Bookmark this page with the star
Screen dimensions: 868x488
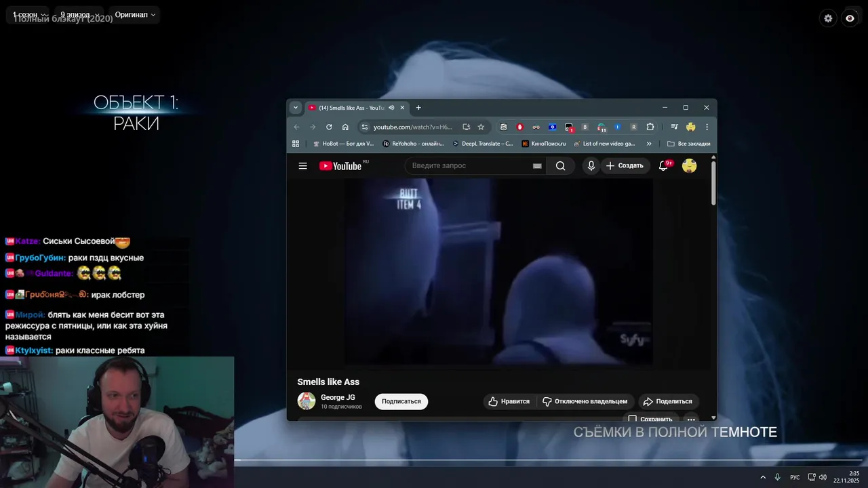[x=481, y=127]
